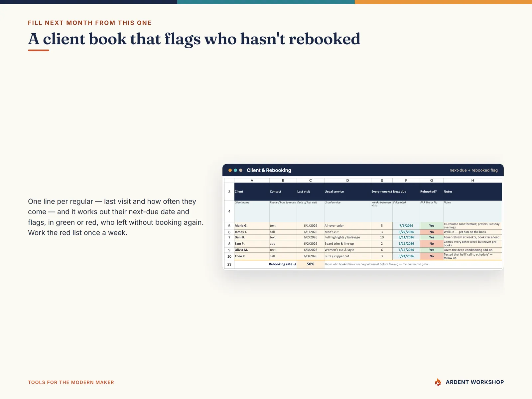Select the 'James T.' client cell
Image resolution: width=532 pixels, height=399 pixels.
tap(252, 232)
